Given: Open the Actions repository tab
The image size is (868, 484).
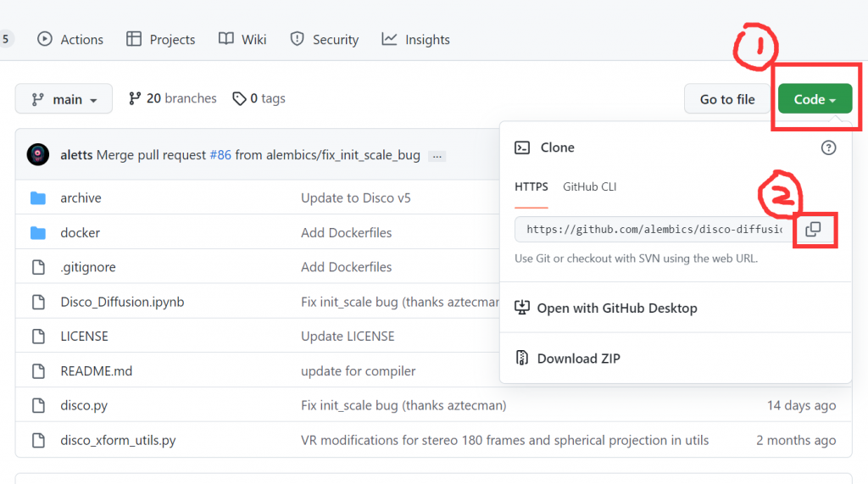Looking at the screenshot, I should coord(70,39).
